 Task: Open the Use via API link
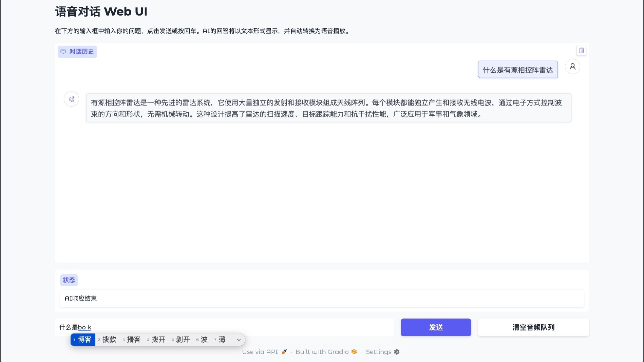260,352
